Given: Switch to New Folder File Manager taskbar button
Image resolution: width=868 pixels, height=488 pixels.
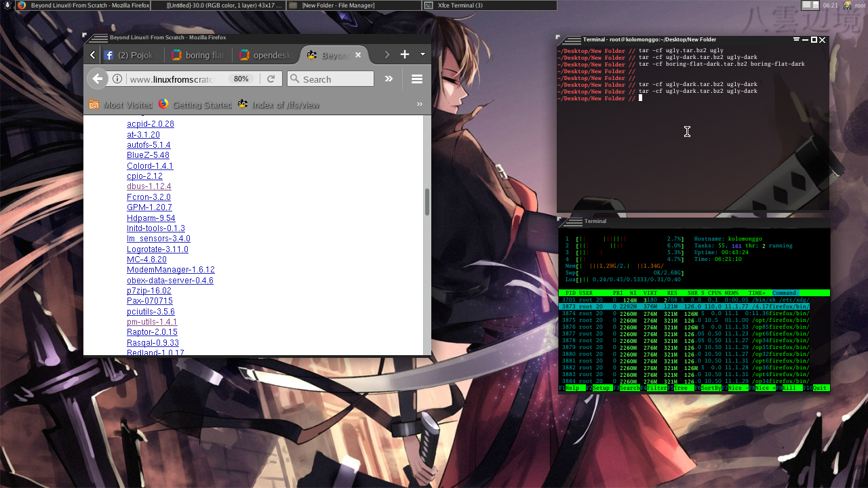Looking at the screenshot, I should 354,5.
